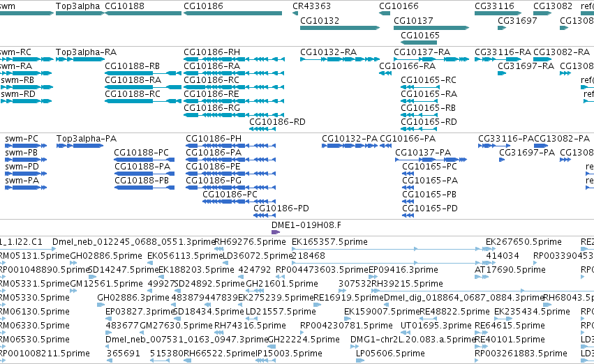The height and width of the screenshot is (364, 594).
Task: Open transcript swm-RC
Action: (x=27, y=59)
